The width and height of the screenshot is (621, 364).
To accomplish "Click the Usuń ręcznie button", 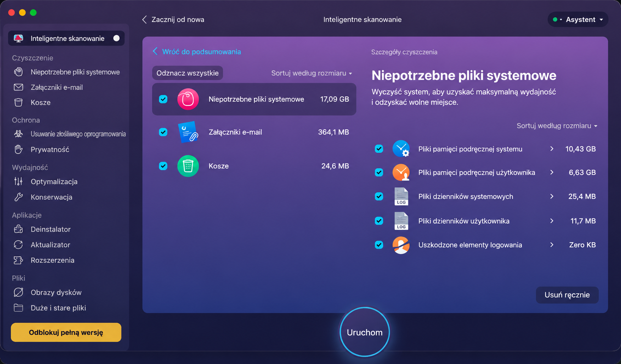I will coord(567,295).
